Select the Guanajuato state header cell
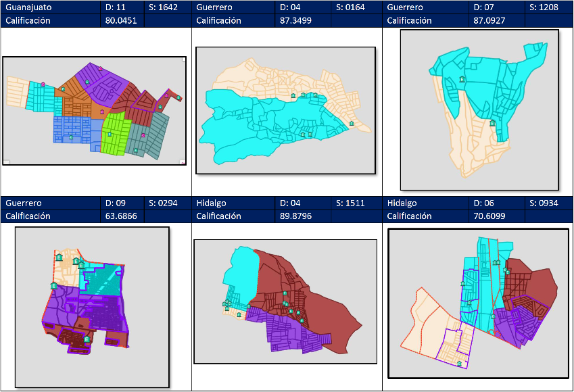Viewport: 574px width, 392px height. pyautogui.click(x=51, y=7)
